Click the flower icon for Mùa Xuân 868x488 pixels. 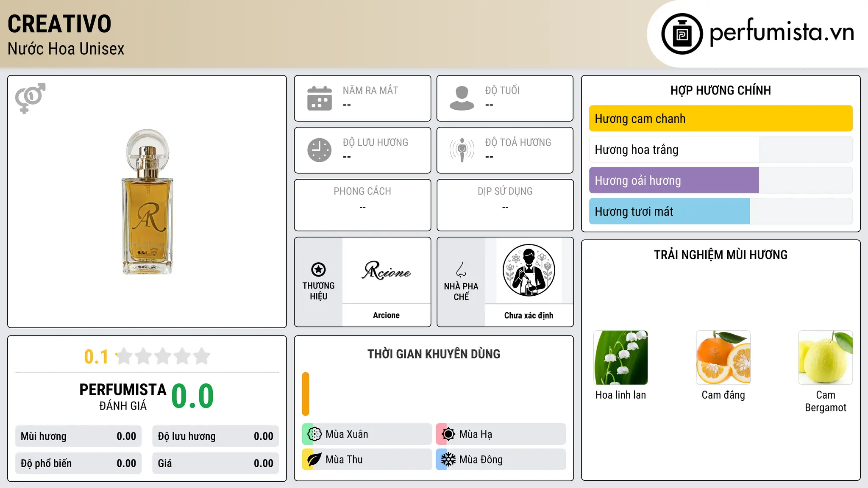314,434
